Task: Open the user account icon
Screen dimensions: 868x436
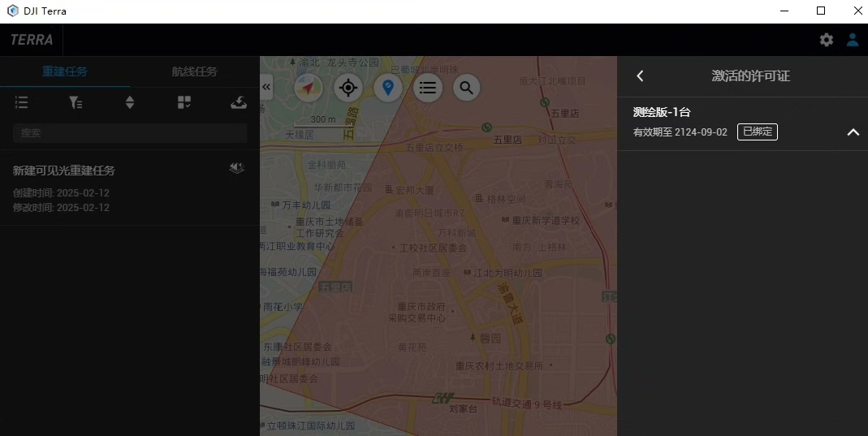Action: coord(853,40)
